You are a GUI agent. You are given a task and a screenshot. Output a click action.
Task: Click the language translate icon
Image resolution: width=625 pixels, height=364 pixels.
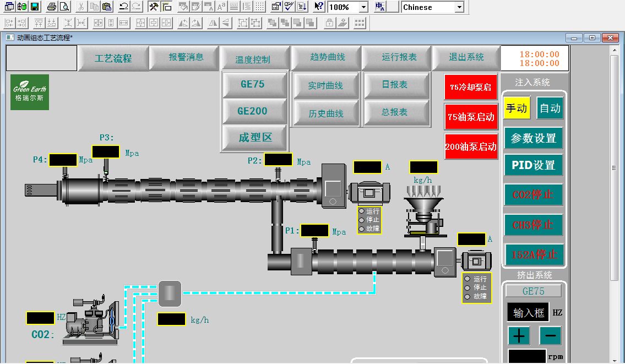coord(380,7)
